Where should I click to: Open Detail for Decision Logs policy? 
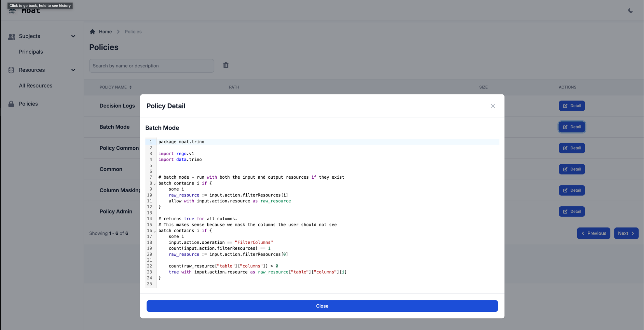tap(571, 106)
